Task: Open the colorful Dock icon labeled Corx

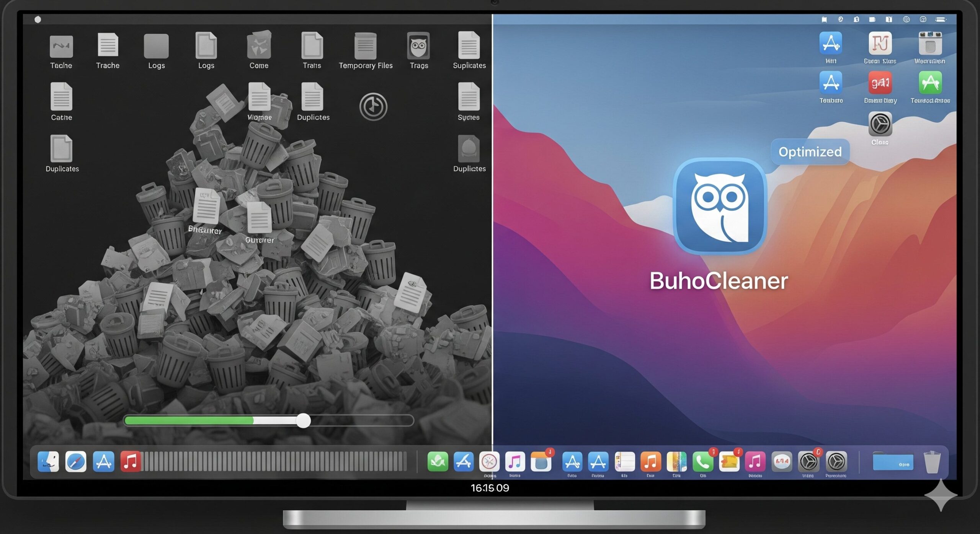Action: tap(676, 462)
